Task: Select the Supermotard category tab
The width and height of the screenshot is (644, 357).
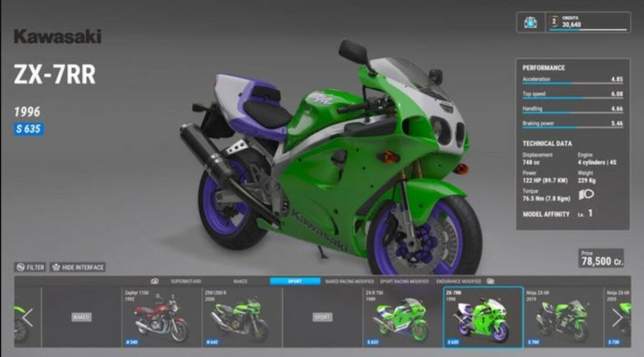Action: pos(186,282)
